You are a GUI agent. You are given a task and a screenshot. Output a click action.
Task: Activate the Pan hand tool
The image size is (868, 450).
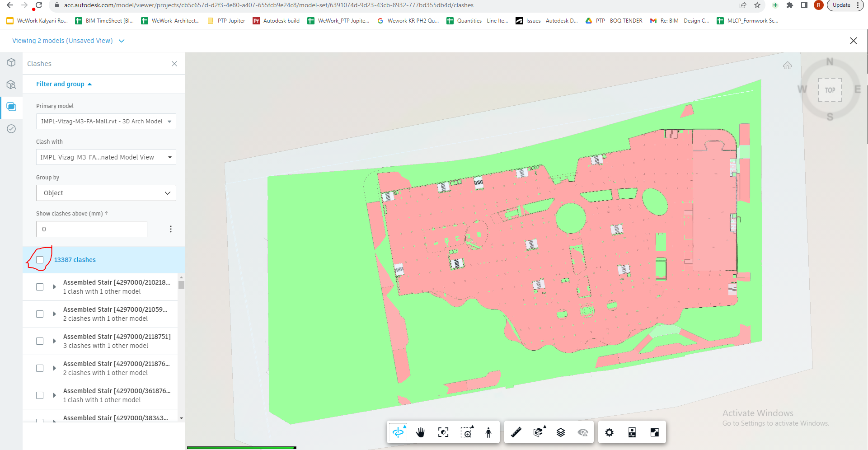point(420,432)
